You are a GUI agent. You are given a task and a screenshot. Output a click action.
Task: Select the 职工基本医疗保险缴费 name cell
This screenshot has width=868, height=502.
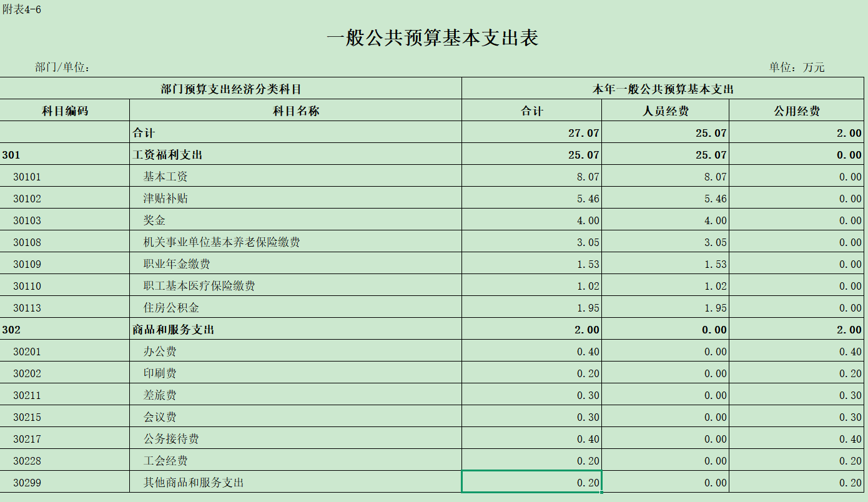pos(296,285)
